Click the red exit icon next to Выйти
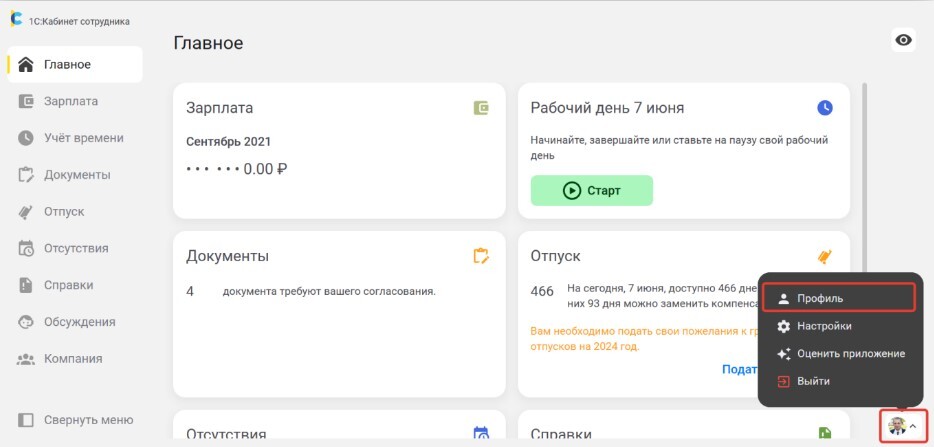 point(784,381)
